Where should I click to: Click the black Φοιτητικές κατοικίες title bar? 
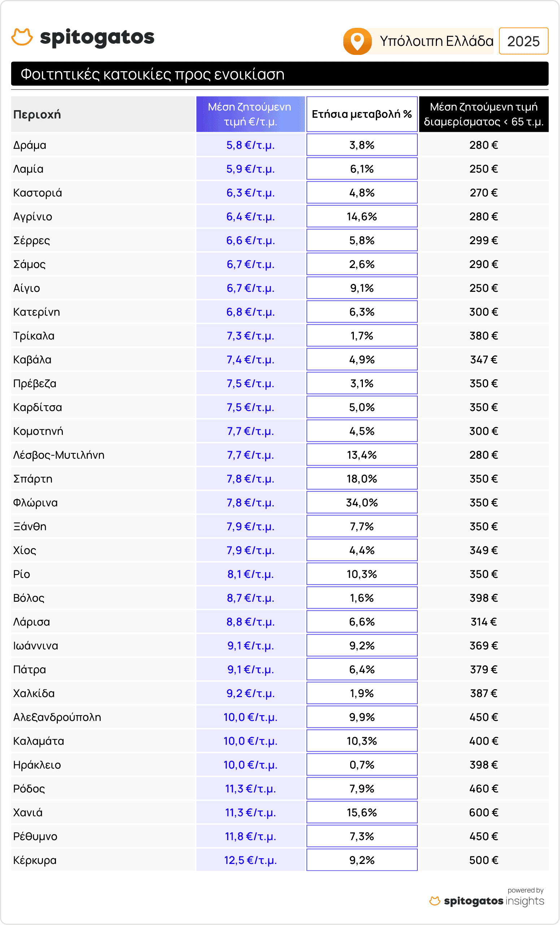(x=279, y=74)
